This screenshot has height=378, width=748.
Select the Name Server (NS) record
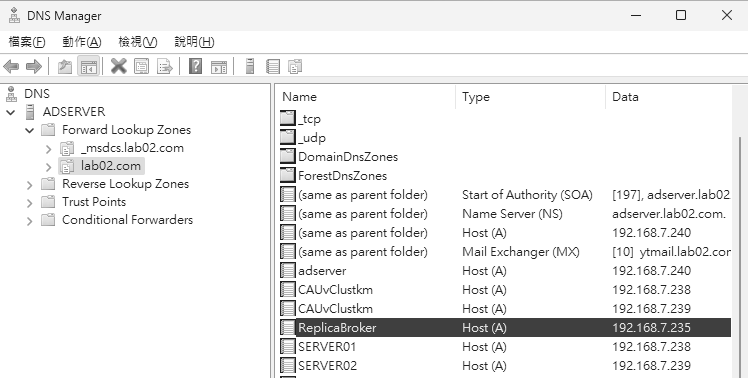(505, 214)
